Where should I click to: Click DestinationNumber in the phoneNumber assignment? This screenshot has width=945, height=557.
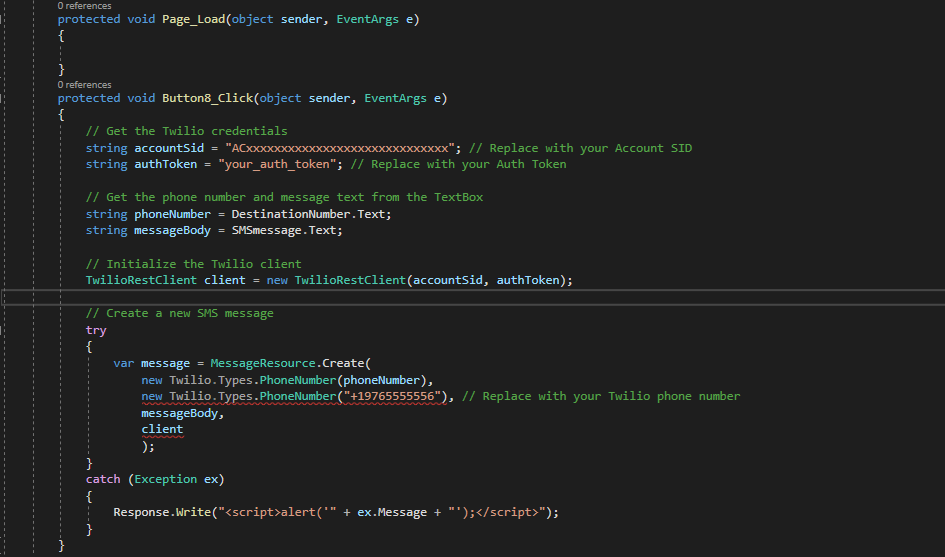click(x=290, y=215)
